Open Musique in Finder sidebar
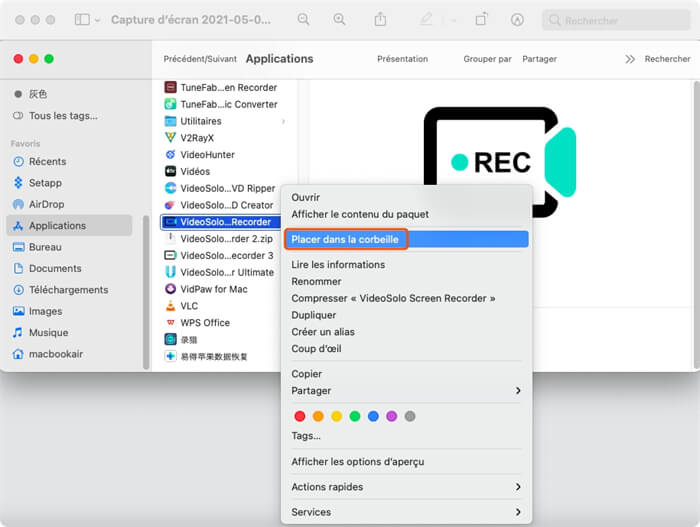This screenshot has height=527, width=700. tap(41, 333)
